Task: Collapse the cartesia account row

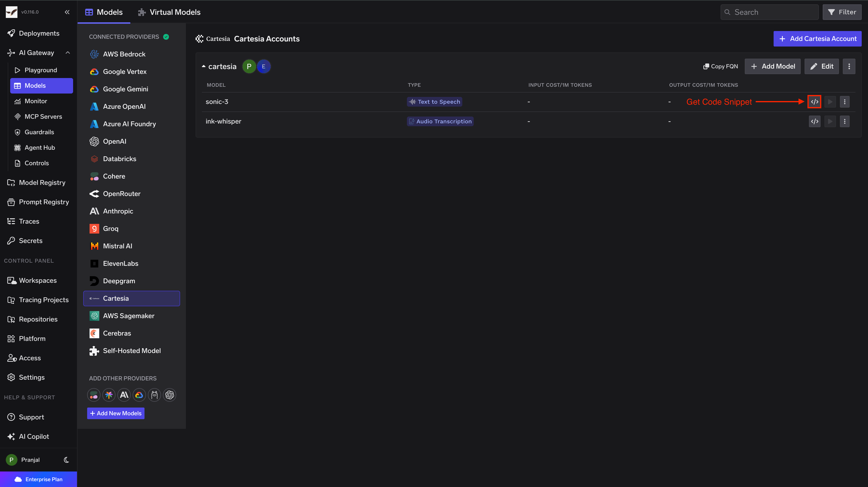Action: click(x=204, y=66)
